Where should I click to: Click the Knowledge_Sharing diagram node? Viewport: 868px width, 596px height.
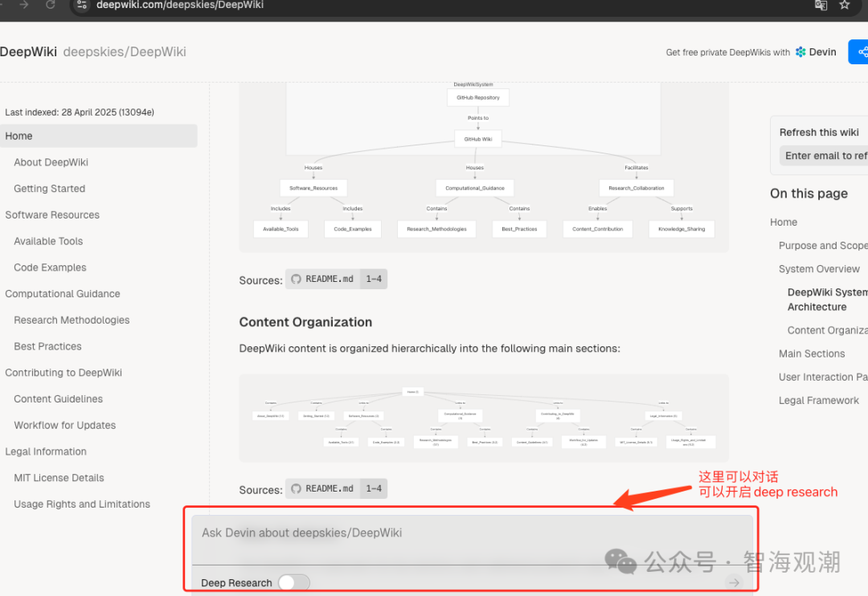point(682,229)
